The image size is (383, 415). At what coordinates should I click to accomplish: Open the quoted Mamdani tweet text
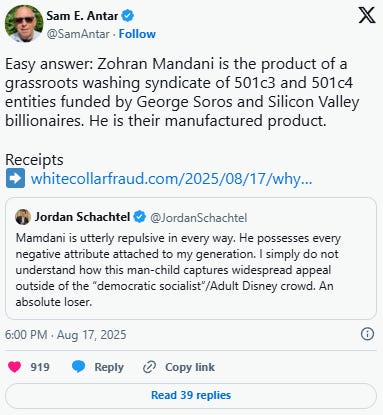click(x=178, y=270)
